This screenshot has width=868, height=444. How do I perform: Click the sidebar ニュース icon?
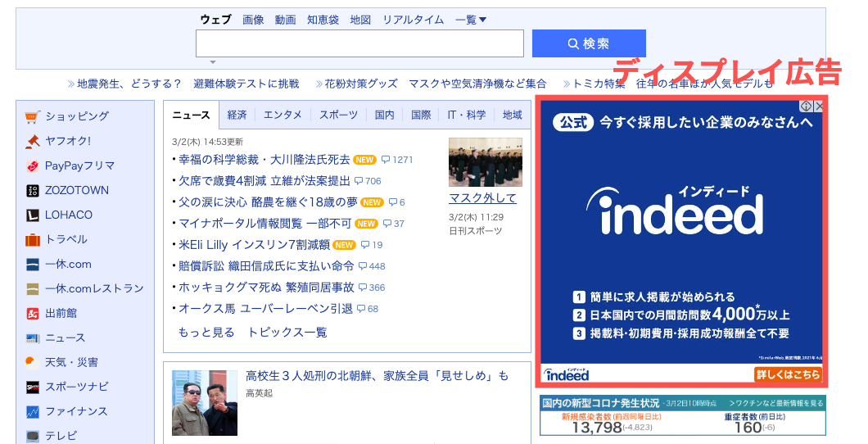coord(33,338)
